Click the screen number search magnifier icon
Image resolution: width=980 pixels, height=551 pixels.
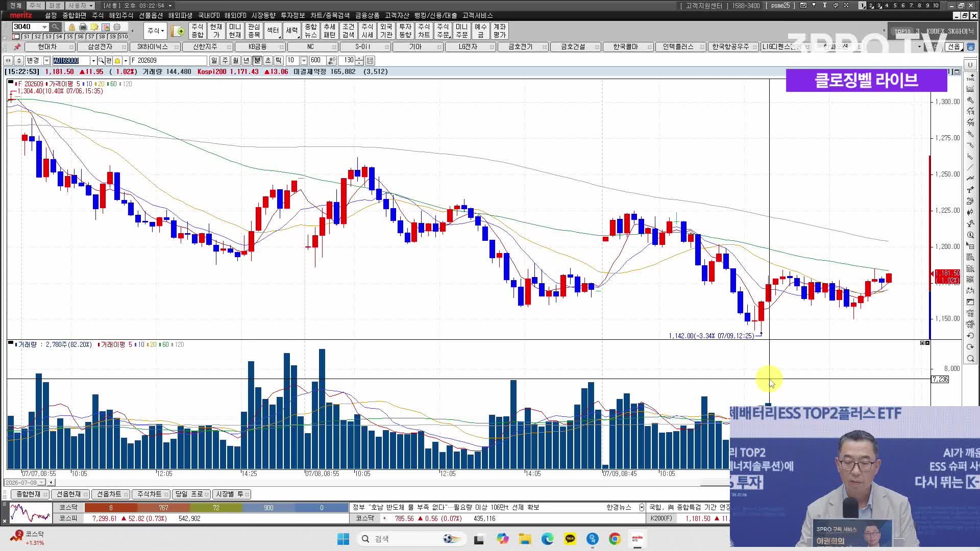coord(56,27)
